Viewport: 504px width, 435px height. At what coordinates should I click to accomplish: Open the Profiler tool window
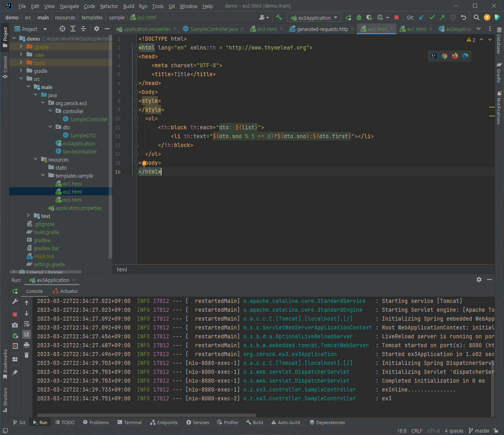[x=228, y=423]
